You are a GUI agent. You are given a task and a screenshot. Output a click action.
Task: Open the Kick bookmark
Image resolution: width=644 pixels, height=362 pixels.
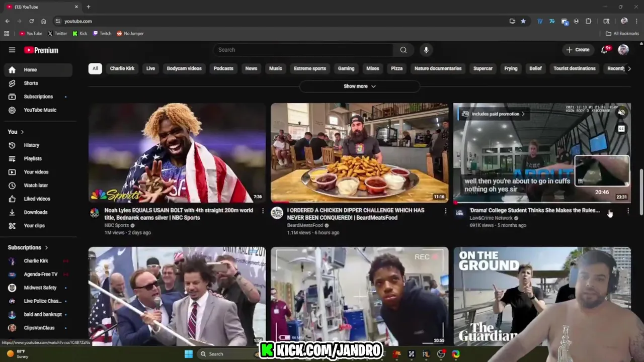(80, 33)
